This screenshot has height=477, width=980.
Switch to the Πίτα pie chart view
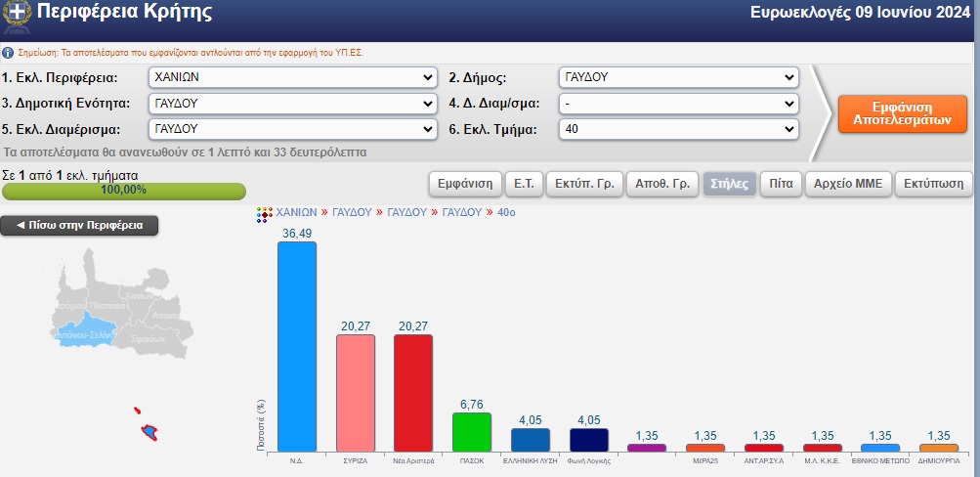(x=780, y=184)
